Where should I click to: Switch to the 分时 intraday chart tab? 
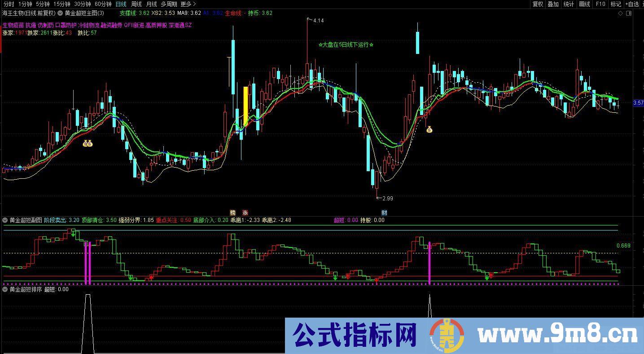click(x=9, y=4)
